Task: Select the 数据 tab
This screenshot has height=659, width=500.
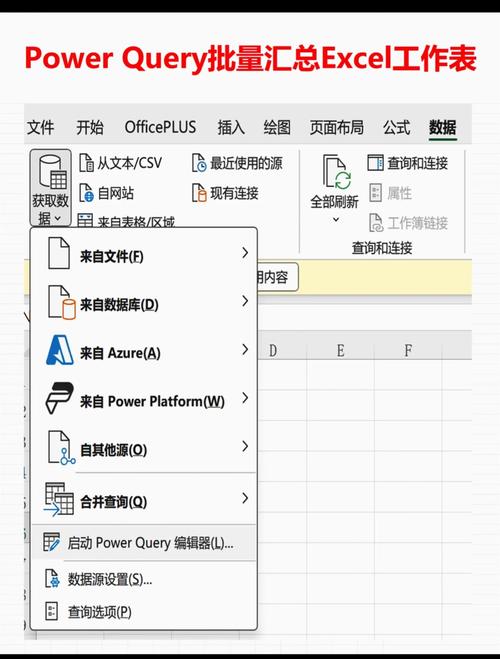Action: 442,127
